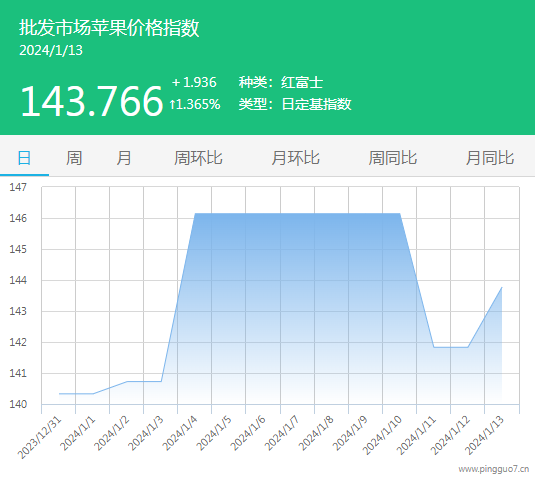This screenshot has height=478, width=535.
Task: Switch to the 周 weekly tab
Action: [74, 158]
